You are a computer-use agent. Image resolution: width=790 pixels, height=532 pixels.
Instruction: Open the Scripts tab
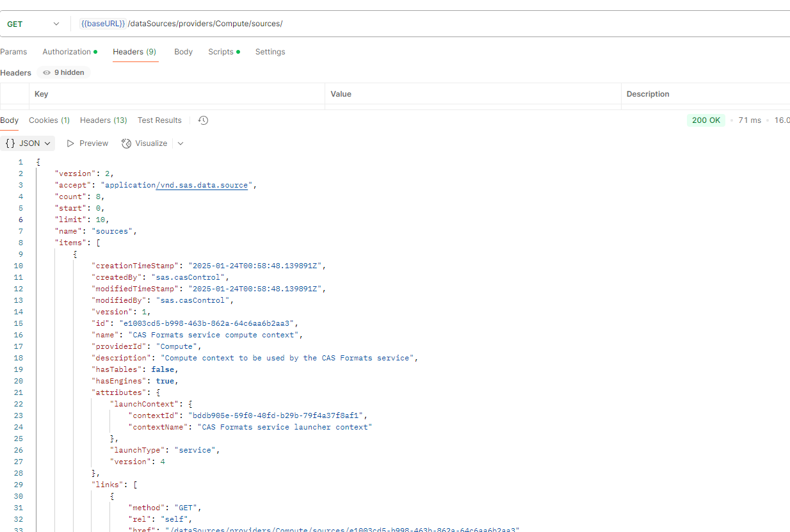coord(220,51)
